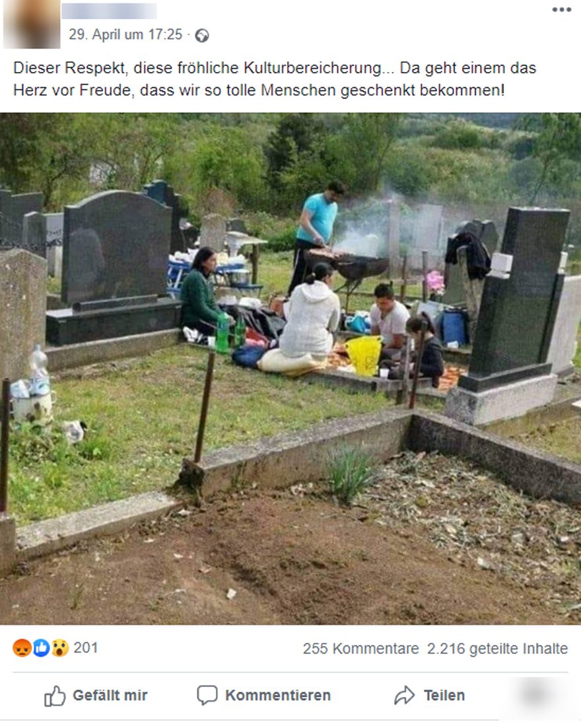Open the three-dot post options menu
This screenshot has height=728, width=581.
561,10
